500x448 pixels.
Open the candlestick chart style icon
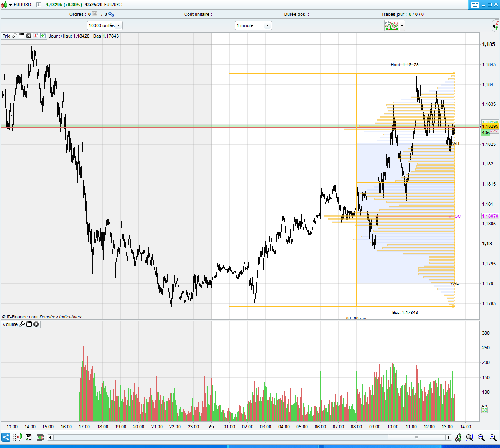pos(4,5)
